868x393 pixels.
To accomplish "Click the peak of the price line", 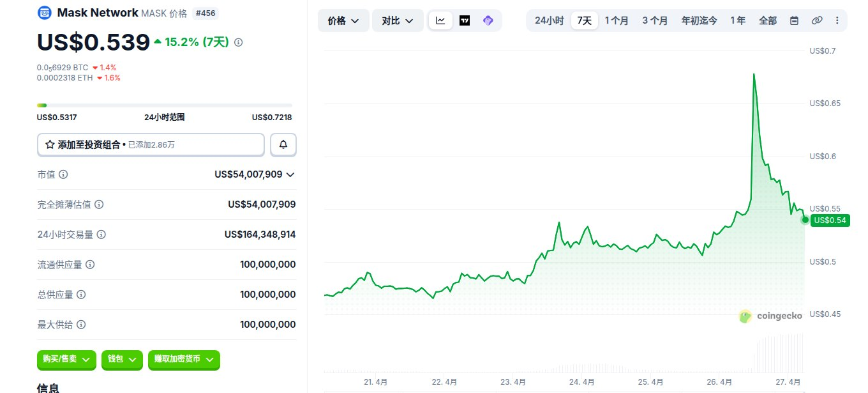I will (754, 74).
